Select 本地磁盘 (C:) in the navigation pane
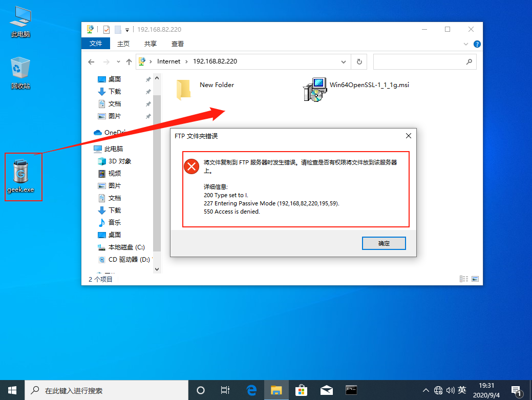 pos(121,247)
